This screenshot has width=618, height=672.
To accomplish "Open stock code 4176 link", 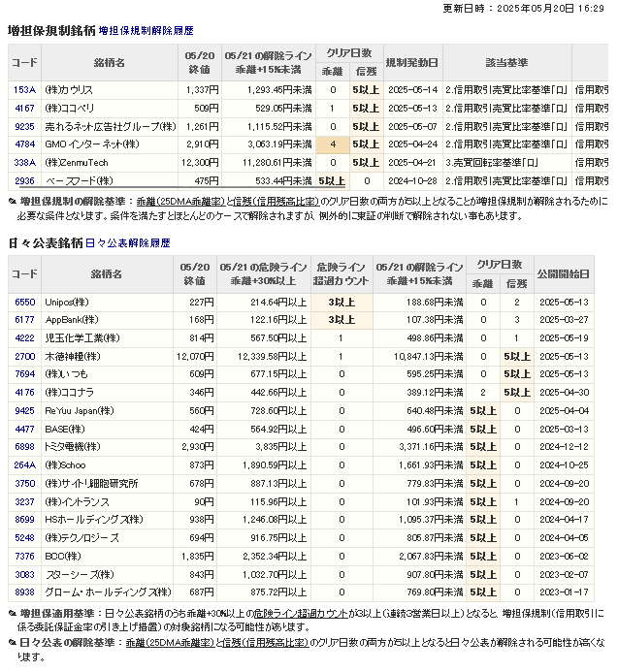I will click(x=24, y=393).
